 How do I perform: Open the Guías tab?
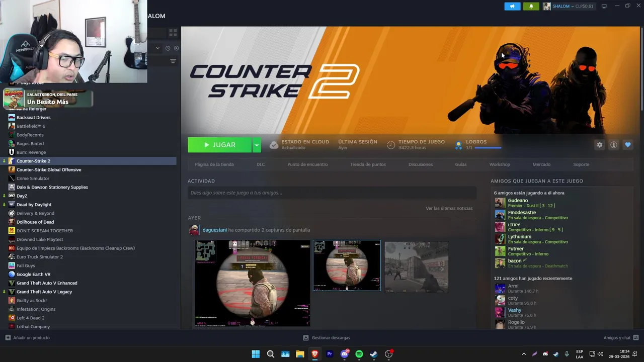461,164
